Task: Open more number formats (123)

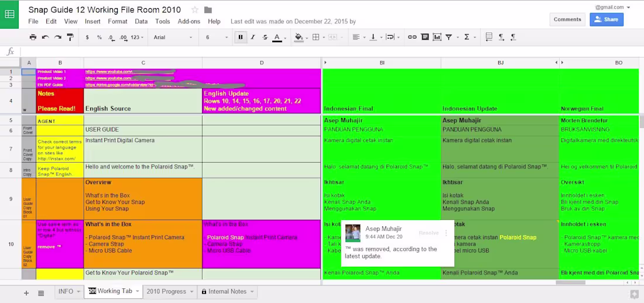Action: pyautogui.click(x=137, y=37)
